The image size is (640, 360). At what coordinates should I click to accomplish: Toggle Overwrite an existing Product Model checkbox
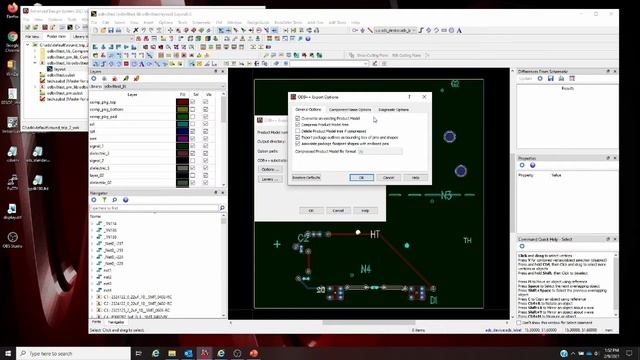click(298, 118)
